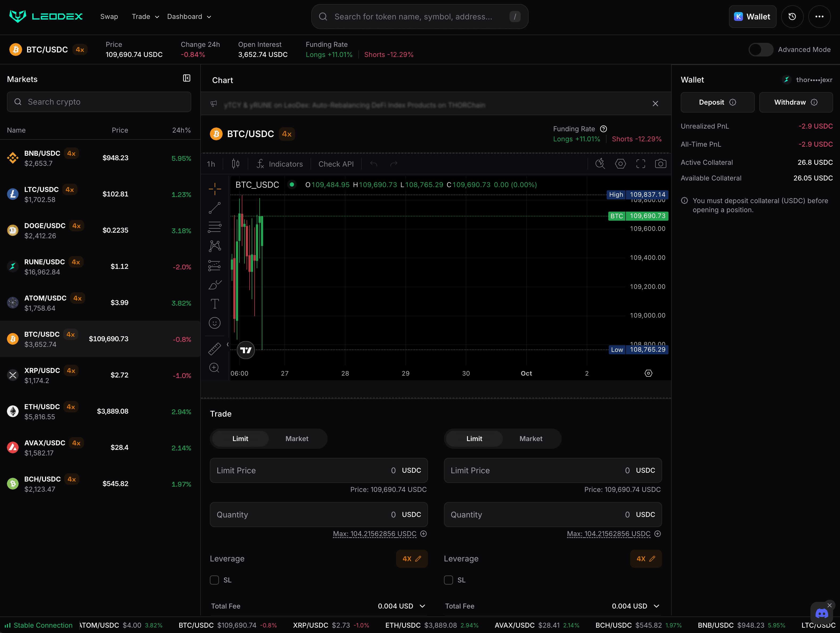Select the ruler measure tool

(x=215, y=349)
